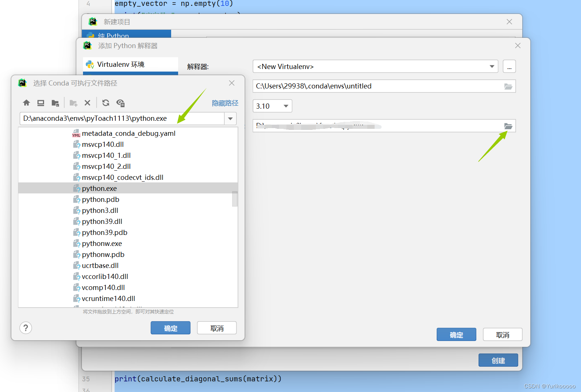581x392 pixels.
Task: Confirm Conda executable selection with 确定
Action: 170,328
